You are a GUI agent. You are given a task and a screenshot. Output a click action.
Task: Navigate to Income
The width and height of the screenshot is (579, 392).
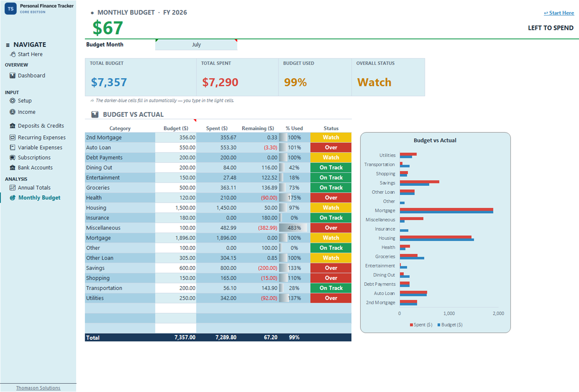click(26, 112)
